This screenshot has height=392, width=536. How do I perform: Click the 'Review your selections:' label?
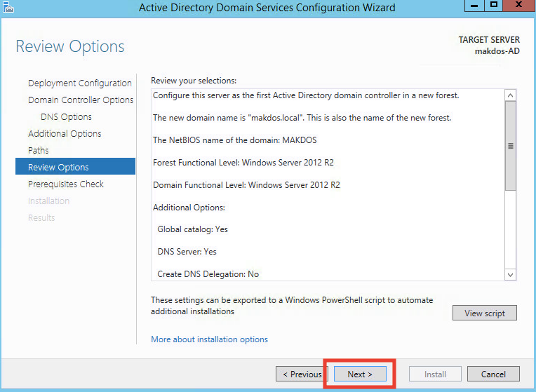(194, 81)
